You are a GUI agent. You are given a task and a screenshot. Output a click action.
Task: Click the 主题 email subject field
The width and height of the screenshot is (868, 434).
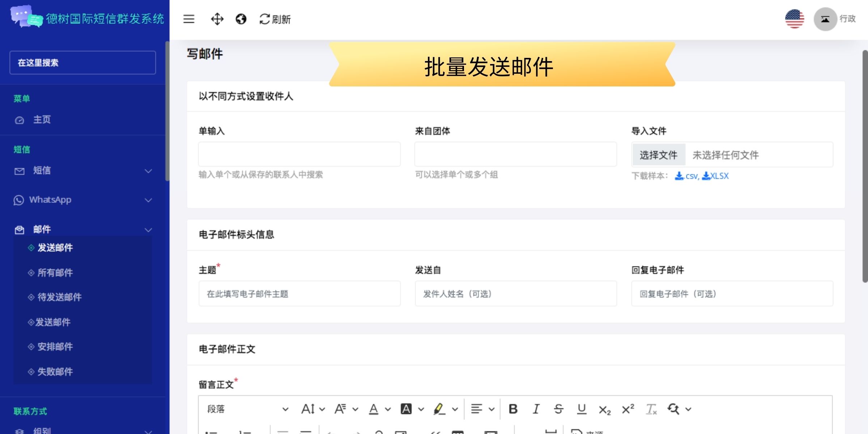(x=299, y=294)
